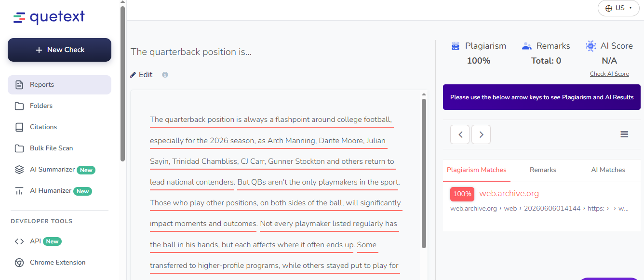Go to the previous match arrow
This screenshot has height=280, width=644.
[x=460, y=134]
